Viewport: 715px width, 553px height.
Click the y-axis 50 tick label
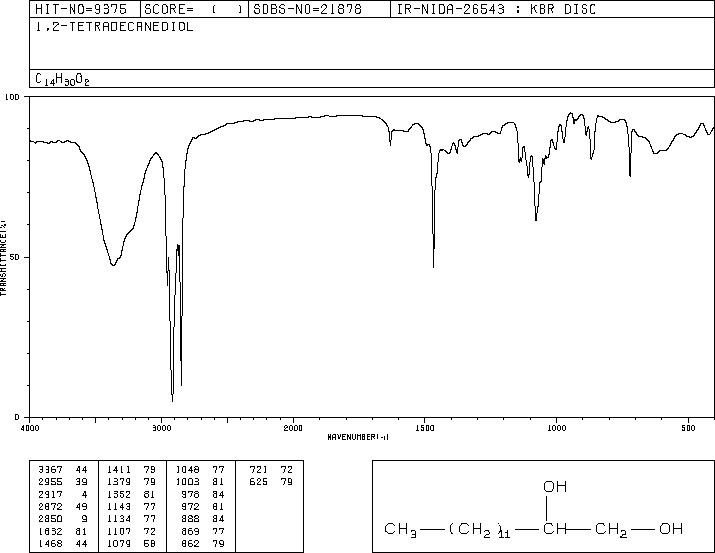coord(15,257)
